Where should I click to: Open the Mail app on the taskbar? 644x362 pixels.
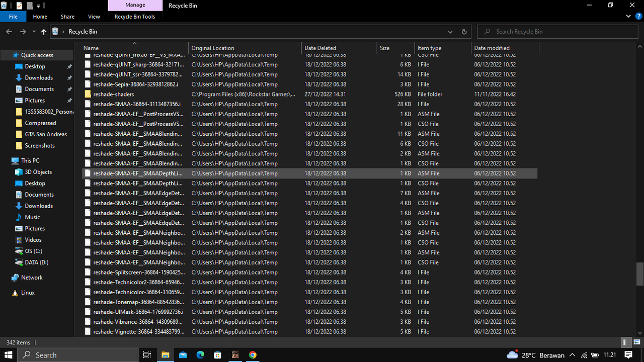click(x=183, y=355)
